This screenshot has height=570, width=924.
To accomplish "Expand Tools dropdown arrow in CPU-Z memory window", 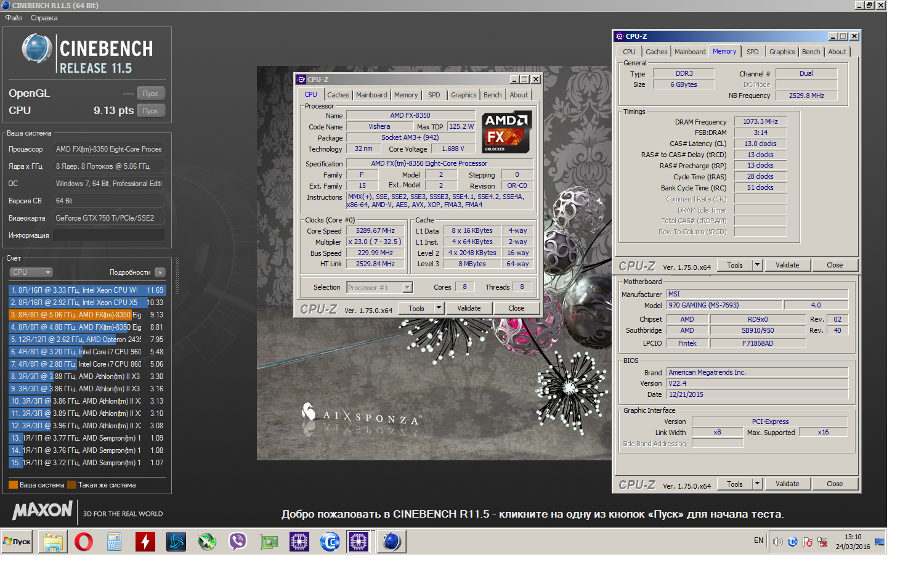I will tap(758, 265).
